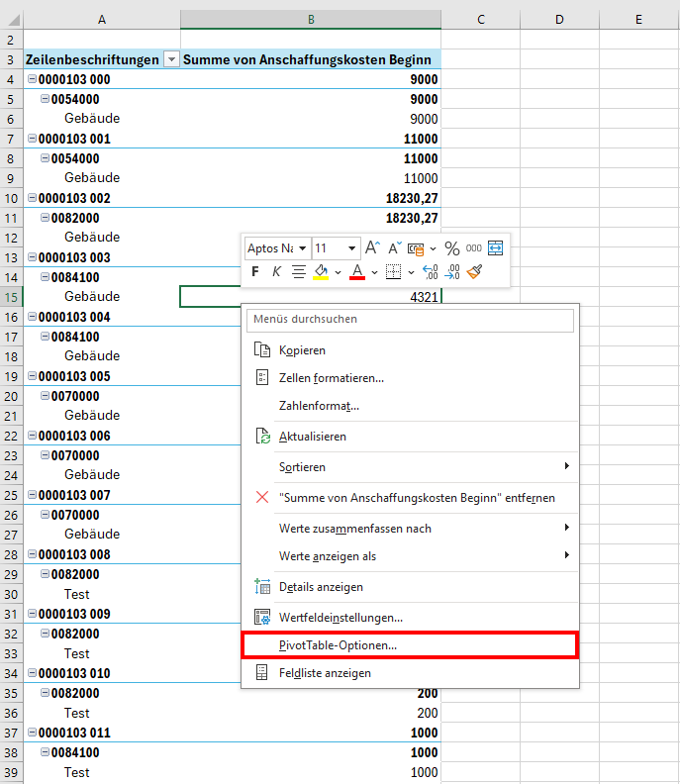Click the Zellen formatieren icon

tap(262, 377)
